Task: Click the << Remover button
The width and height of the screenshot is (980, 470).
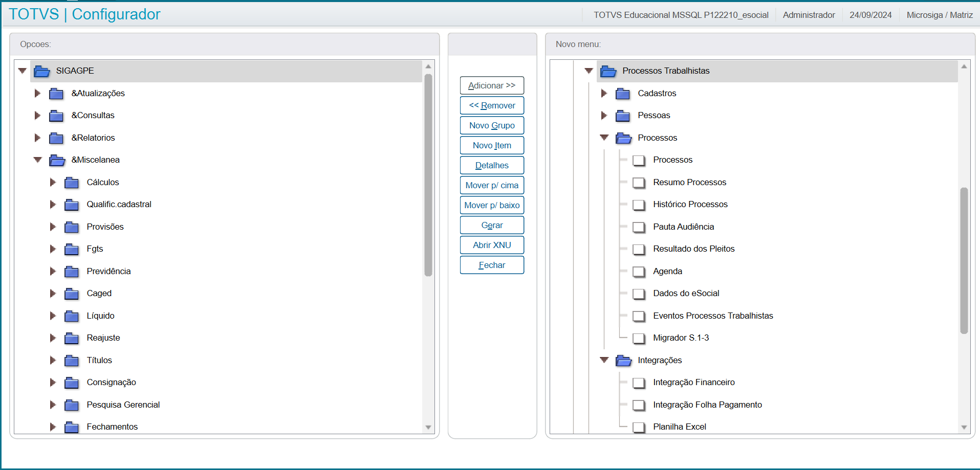Action: click(x=492, y=105)
